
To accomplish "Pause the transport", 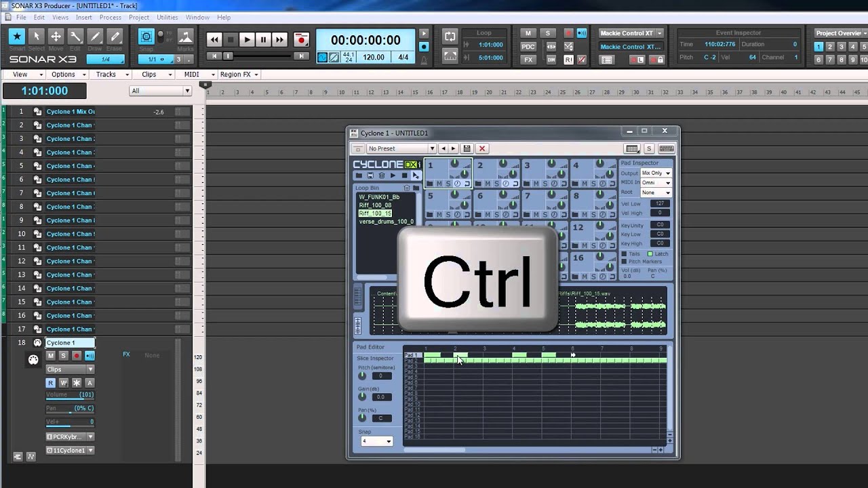I will pyautogui.click(x=263, y=40).
